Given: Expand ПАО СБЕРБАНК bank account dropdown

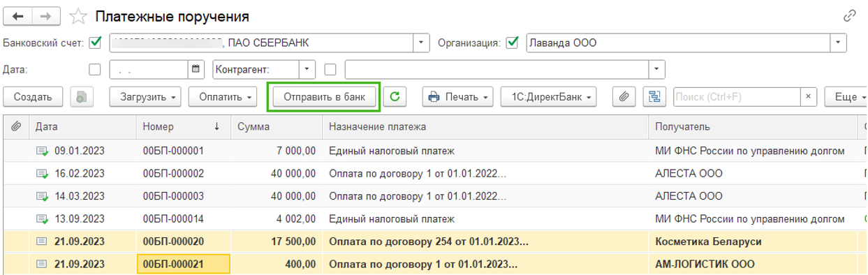Looking at the screenshot, I should point(422,43).
